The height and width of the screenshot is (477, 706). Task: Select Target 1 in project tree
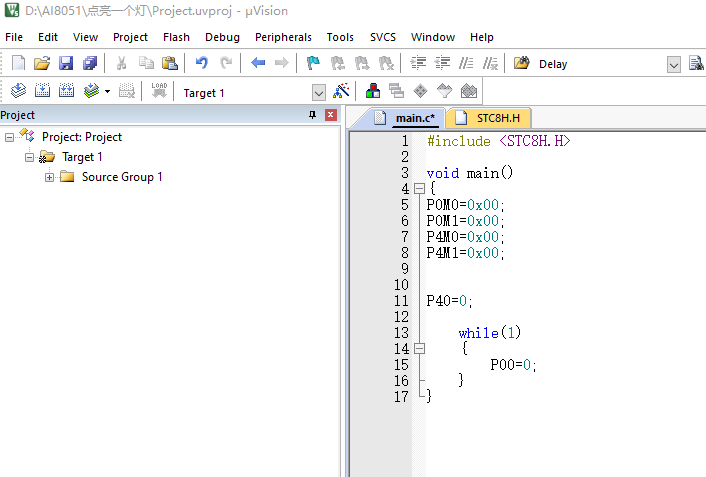[x=82, y=157]
